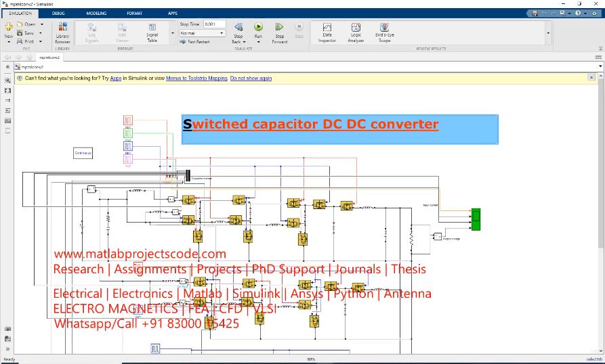The image size is (605, 364).
Task: Click the Annotation tool in left palette
Action: [x=7, y=110]
